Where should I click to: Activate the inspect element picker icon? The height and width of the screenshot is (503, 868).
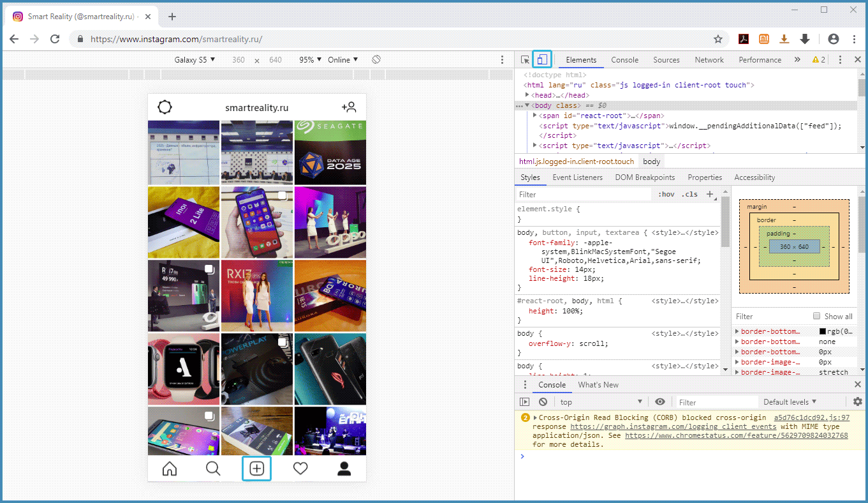point(525,59)
